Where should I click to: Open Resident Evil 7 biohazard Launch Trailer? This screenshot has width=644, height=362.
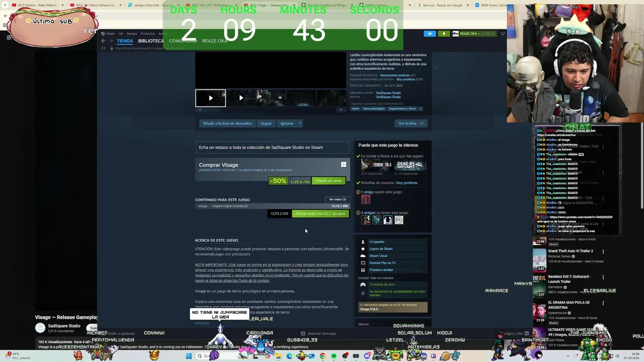[569, 279]
